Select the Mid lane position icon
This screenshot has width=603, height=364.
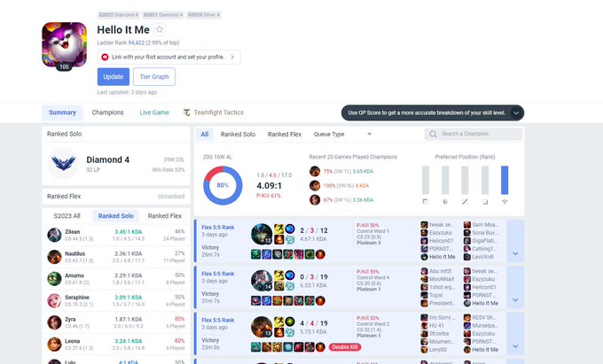tap(465, 202)
